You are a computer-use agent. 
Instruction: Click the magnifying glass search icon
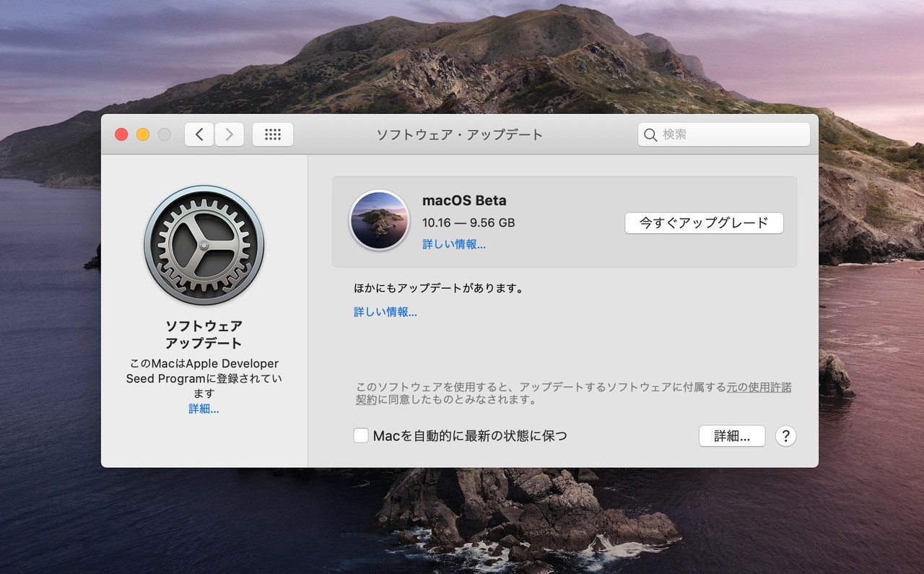click(x=650, y=135)
